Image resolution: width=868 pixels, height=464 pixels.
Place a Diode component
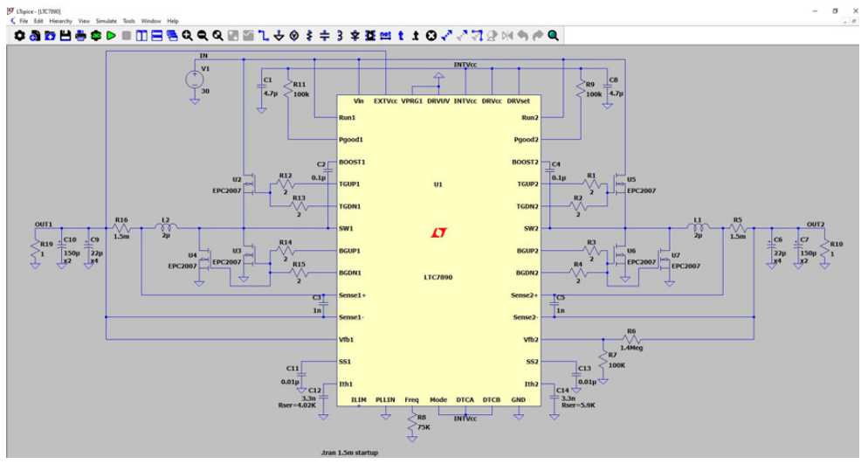tap(355, 36)
